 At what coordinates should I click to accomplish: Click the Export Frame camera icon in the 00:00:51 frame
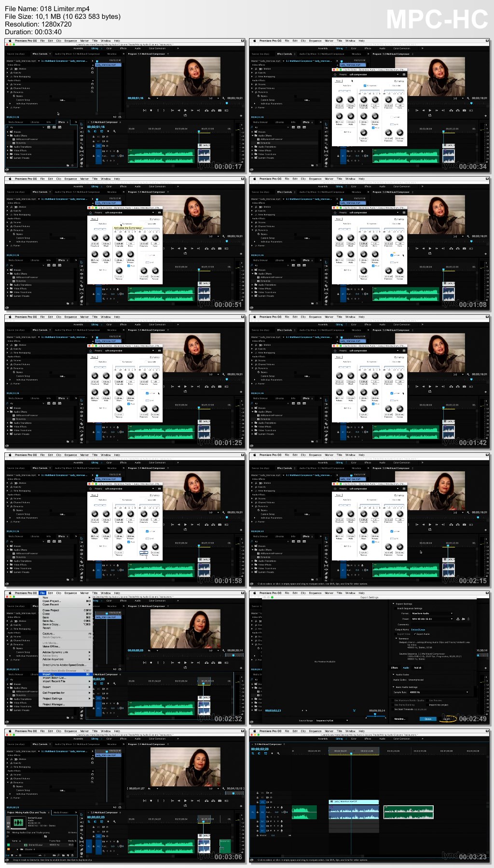point(220,248)
